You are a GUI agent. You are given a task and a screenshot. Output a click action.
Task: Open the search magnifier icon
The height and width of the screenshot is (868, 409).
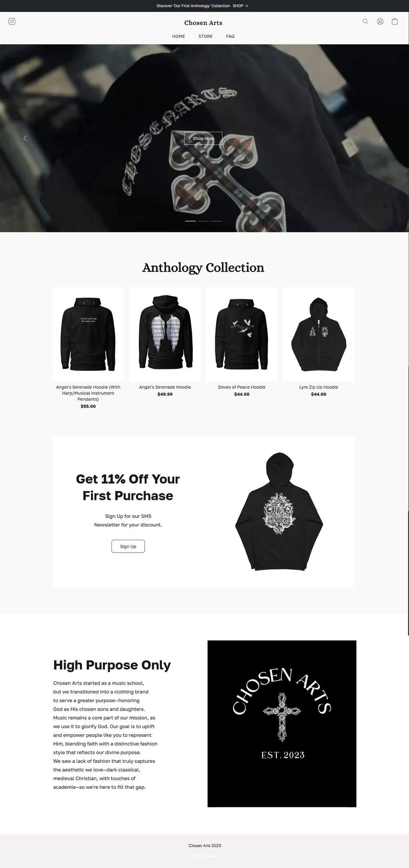[365, 22]
